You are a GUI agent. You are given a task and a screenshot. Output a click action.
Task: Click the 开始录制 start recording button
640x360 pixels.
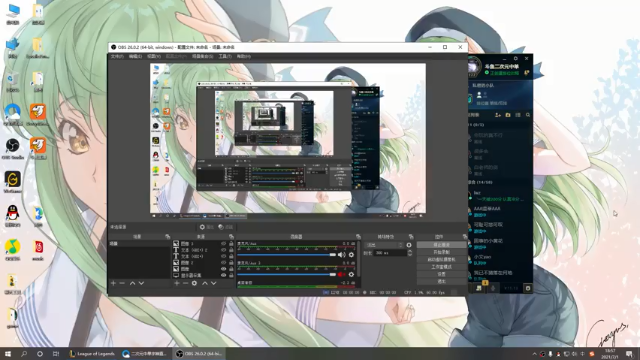(441, 252)
